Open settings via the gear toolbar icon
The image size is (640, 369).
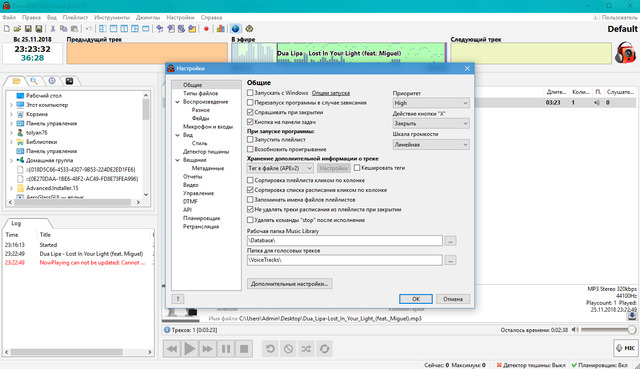point(249,29)
